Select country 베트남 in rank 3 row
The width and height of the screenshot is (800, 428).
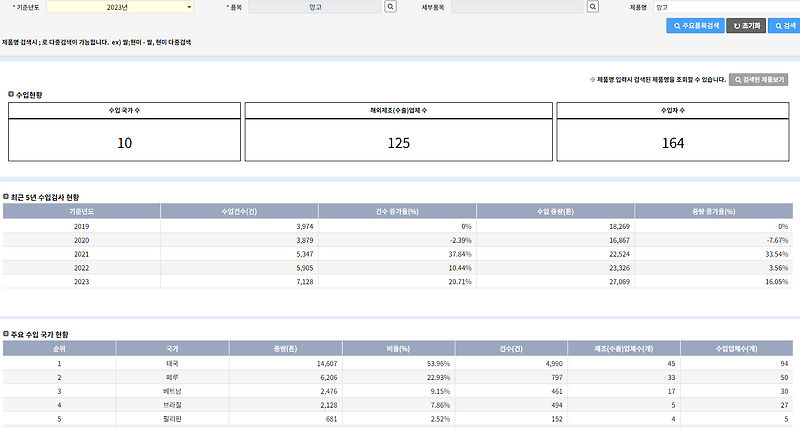(x=172, y=391)
